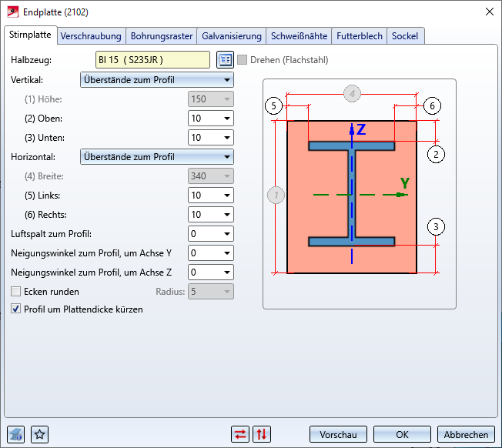Uncheck Profil um Plattendicke kürzen

tap(16, 309)
